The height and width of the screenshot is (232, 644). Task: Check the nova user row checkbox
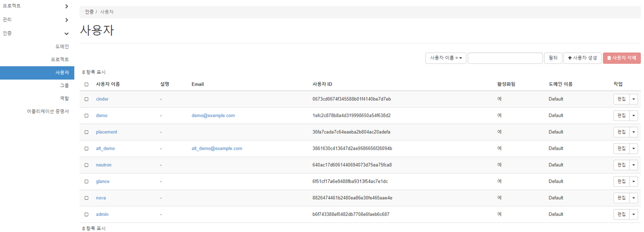click(x=87, y=198)
